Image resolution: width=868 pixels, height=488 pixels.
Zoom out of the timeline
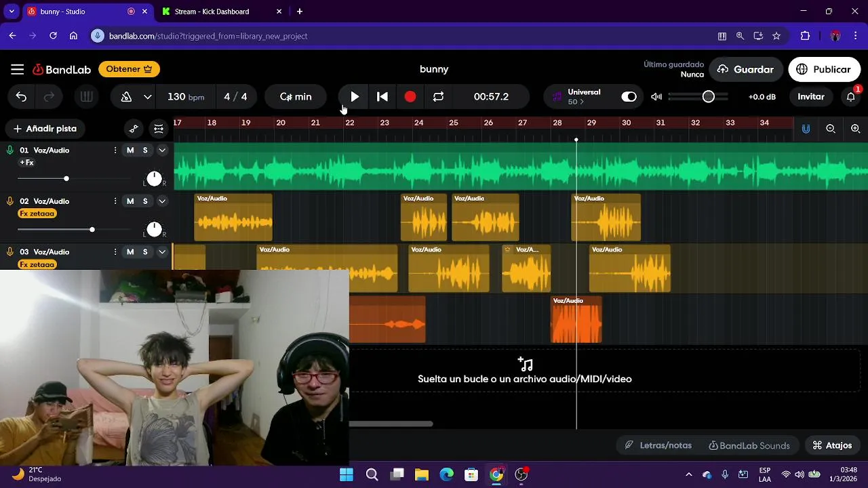(x=831, y=129)
